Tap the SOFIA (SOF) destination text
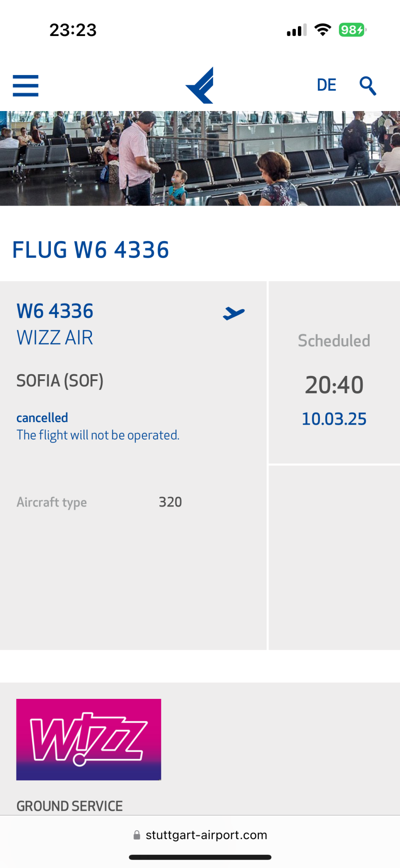 (60, 381)
